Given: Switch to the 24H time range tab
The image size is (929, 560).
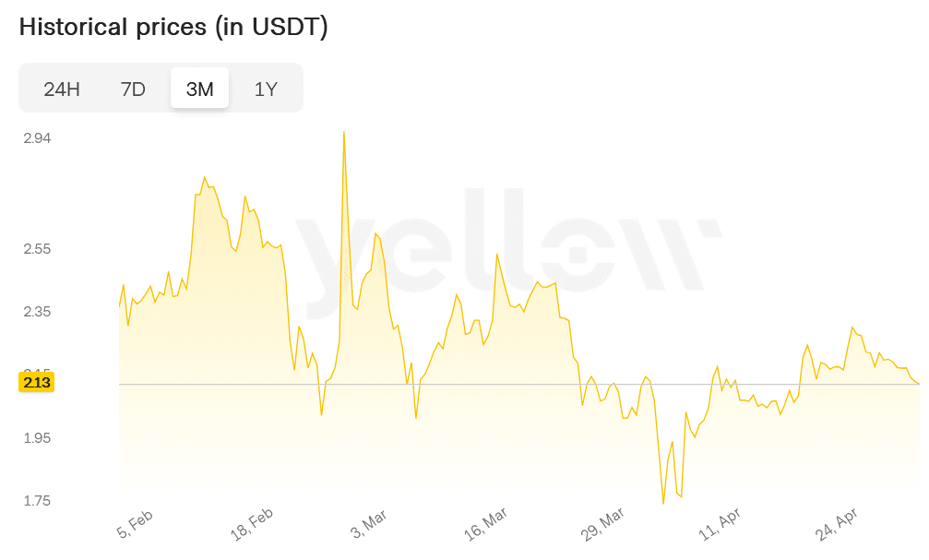Looking at the screenshot, I should [x=59, y=88].
